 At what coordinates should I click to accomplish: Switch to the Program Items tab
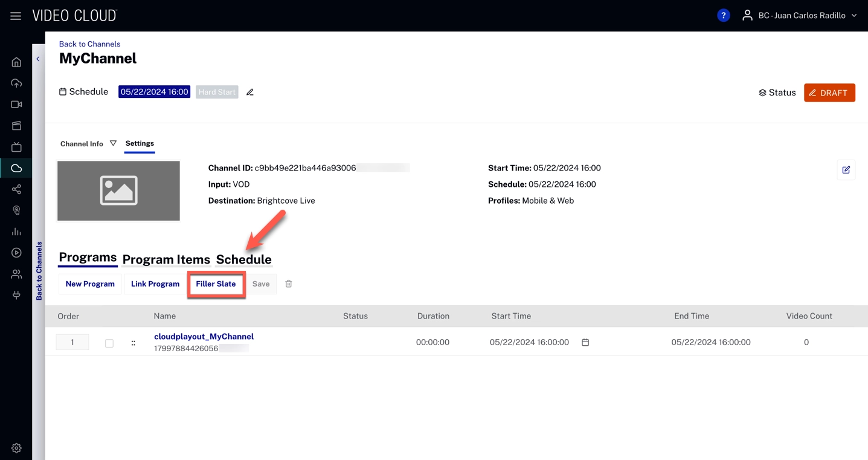click(166, 259)
